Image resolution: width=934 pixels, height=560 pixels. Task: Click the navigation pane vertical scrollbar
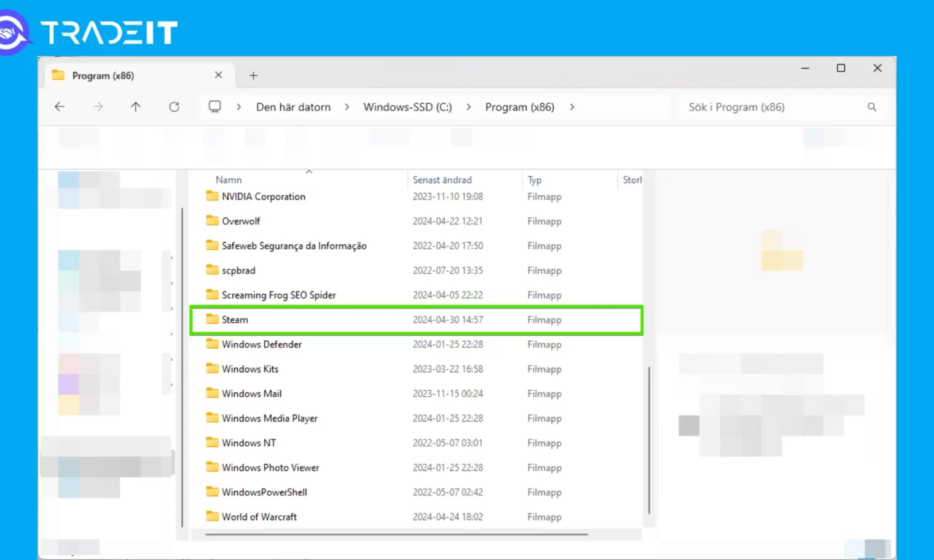click(182, 367)
